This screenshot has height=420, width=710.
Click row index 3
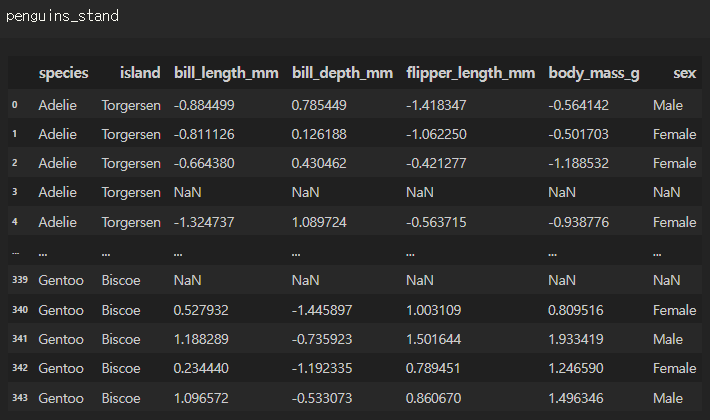pyautogui.click(x=14, y=192)
